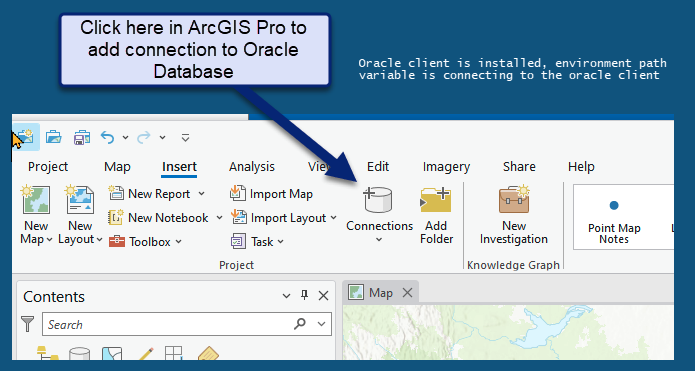Click the filter icon in Contents pane

point(27,324)
